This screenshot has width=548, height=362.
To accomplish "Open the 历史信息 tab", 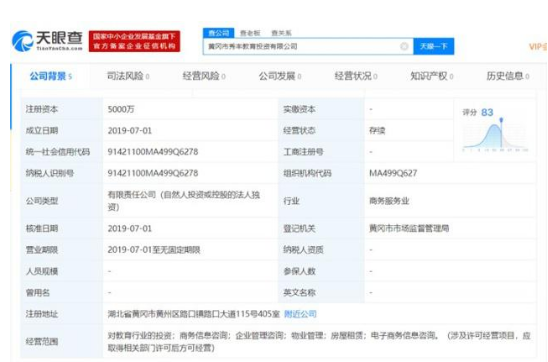I will (508, 76).
